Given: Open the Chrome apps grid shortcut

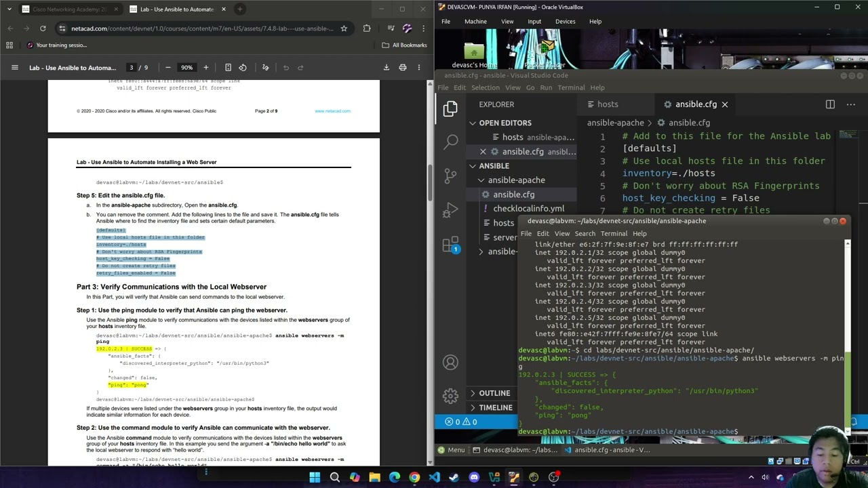Looking at the screenshot, I should point(9,45).
